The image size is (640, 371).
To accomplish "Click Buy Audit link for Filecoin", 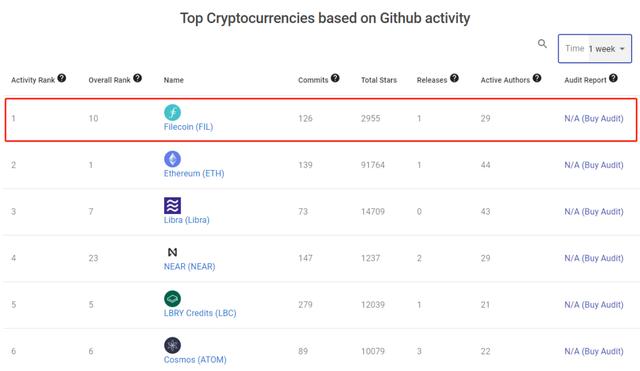I will [594, 118].
